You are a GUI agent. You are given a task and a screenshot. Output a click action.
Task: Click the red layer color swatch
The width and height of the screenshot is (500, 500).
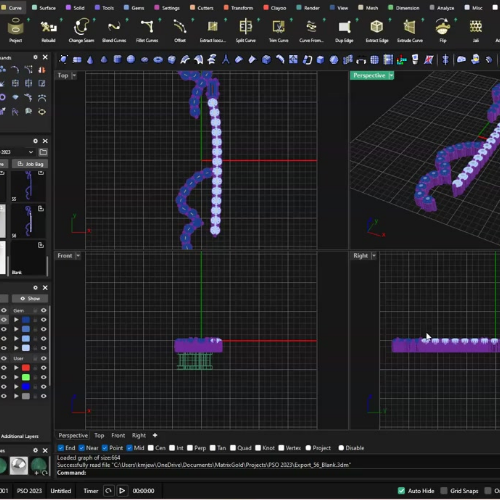coord(26,368)
